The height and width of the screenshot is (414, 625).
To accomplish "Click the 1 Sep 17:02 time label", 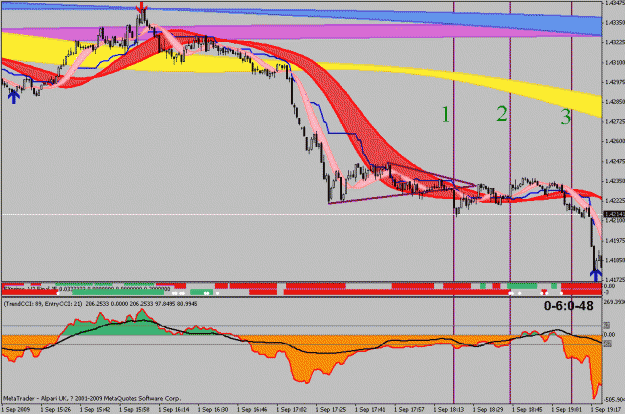I will pyautogui.click(x=292, y=409).
